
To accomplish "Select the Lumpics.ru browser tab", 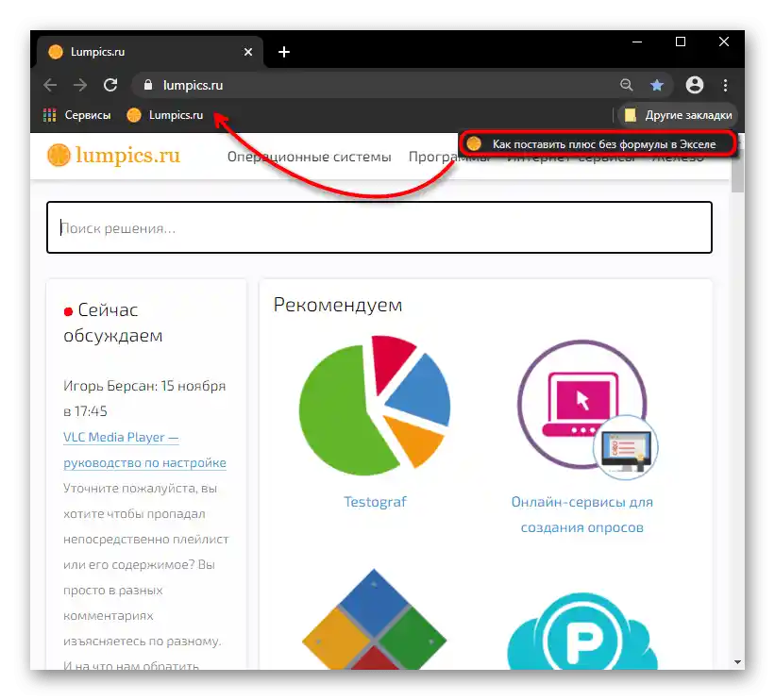I will (x=150, y=52).
